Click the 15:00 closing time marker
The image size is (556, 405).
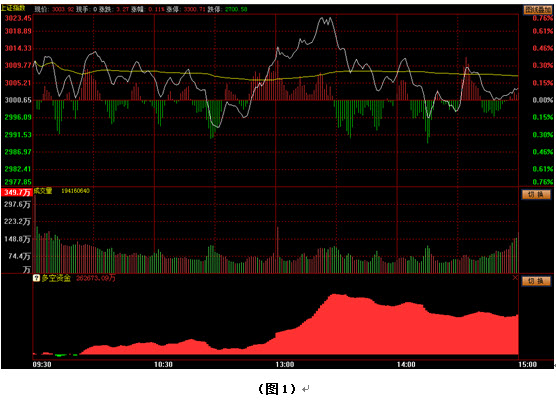[527, 365]
